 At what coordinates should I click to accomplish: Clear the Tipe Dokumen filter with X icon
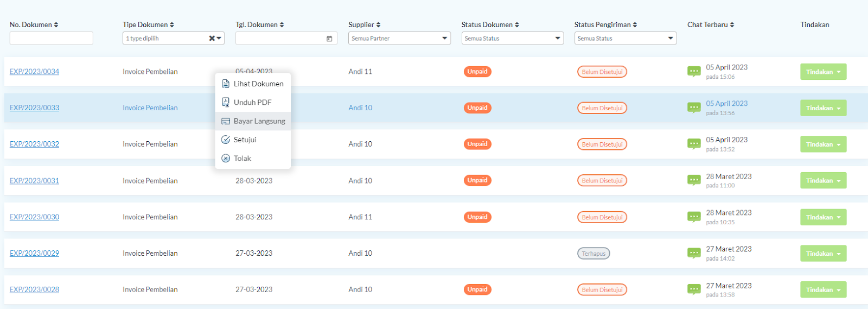click(212, 39)
